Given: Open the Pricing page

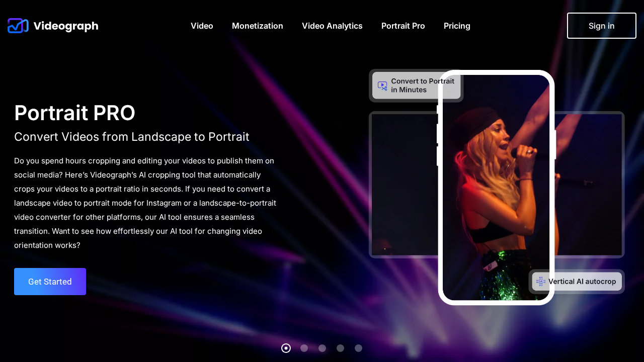Looking at the screenshot, I should coord(457,26).
